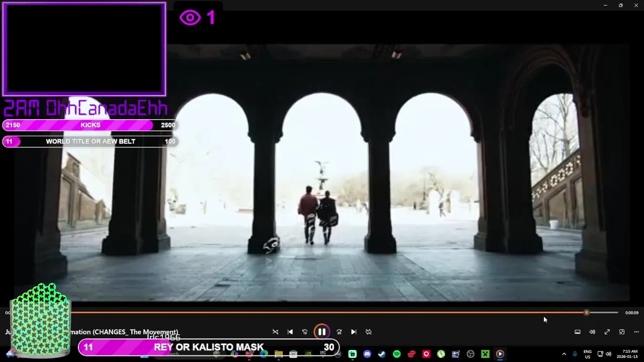Screen dimensions: 644x362
Task: Switch the player to full screen
Action: (607, 332)
